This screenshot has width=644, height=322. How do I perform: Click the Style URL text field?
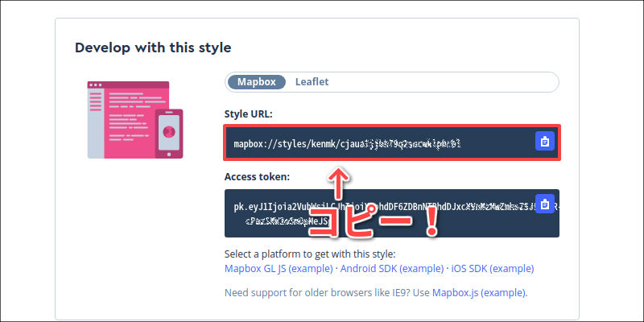[x=392, y=143]
